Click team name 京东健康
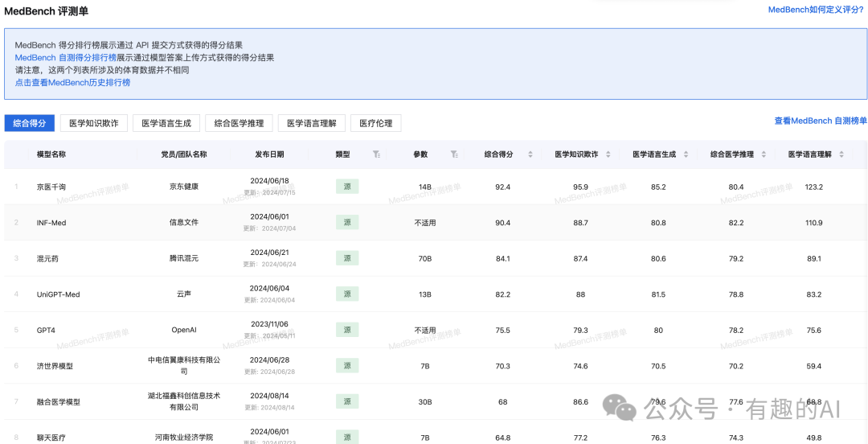 point(184,187)
